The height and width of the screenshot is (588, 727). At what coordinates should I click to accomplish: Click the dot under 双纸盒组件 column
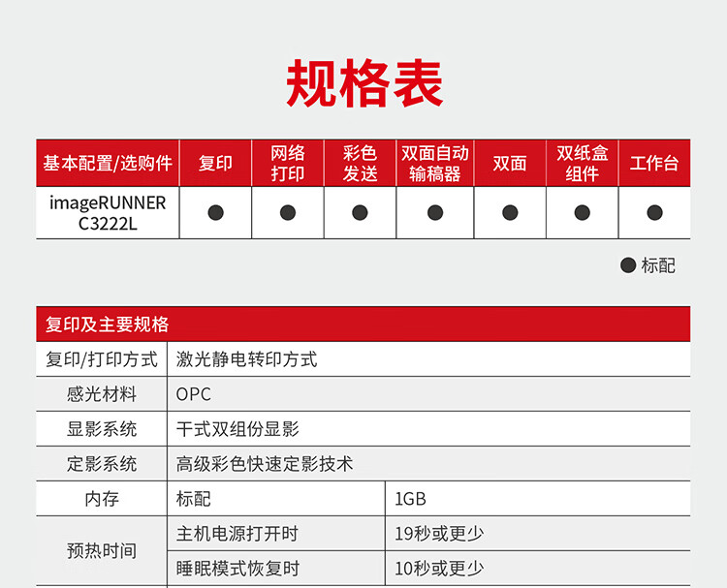[583, 213]
